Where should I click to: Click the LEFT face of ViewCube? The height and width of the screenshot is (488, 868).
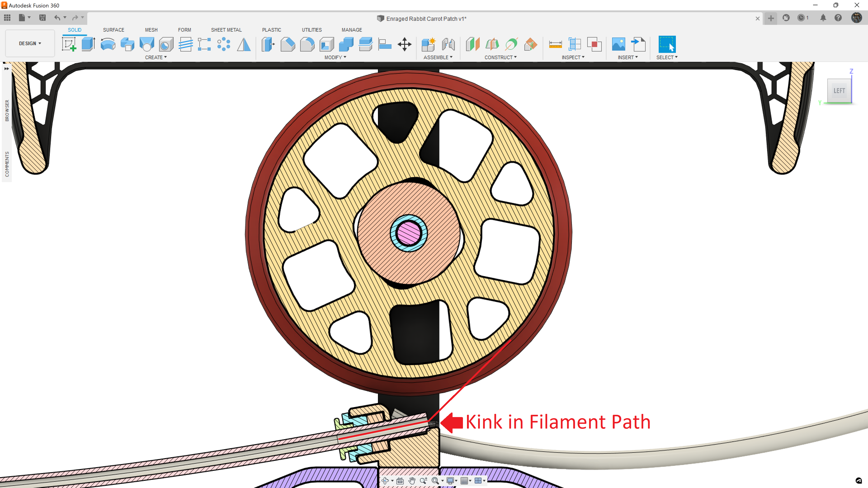coord(839,91)
